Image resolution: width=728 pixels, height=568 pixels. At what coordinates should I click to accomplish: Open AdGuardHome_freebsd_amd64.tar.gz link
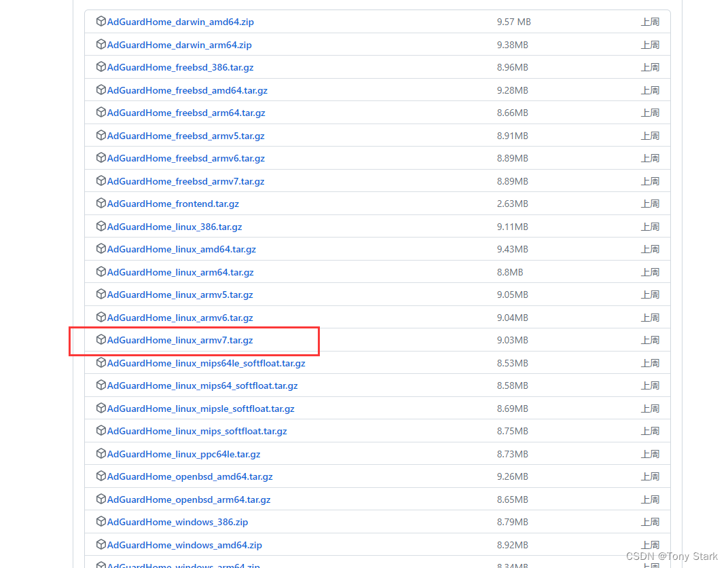(187, 90)
